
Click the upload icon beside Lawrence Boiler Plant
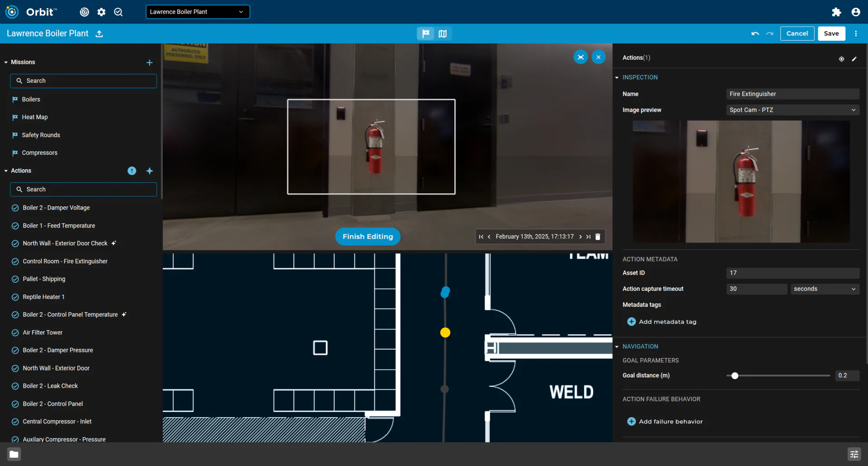[x=99, y=34]
